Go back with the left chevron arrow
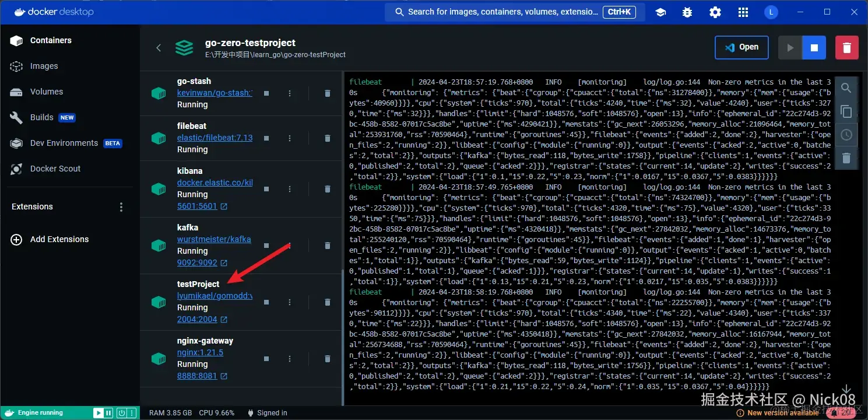This screenshot has width=868, height=420. (159, 48)
